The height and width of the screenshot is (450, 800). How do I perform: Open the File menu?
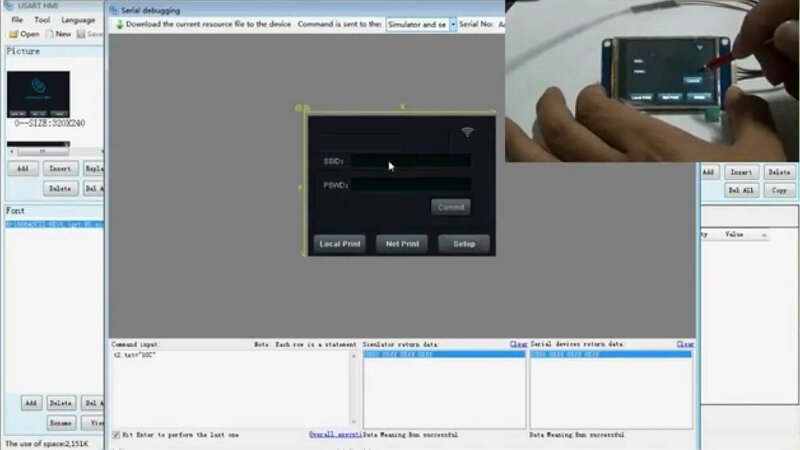[x=17, y=20]
